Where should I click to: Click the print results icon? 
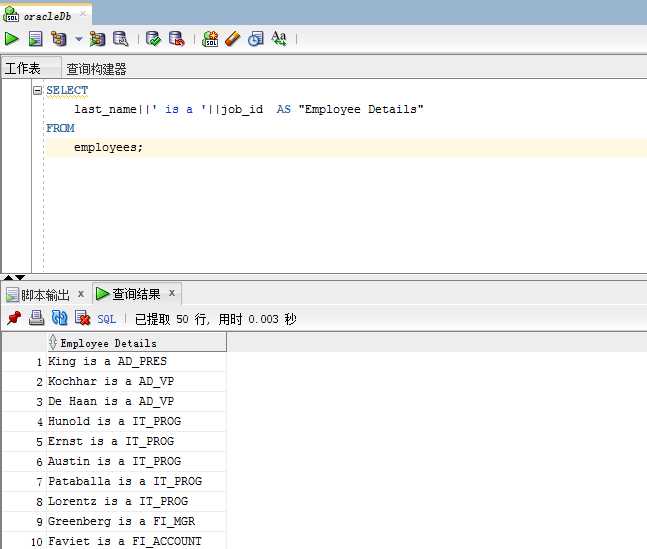click(x=36, y=318)
